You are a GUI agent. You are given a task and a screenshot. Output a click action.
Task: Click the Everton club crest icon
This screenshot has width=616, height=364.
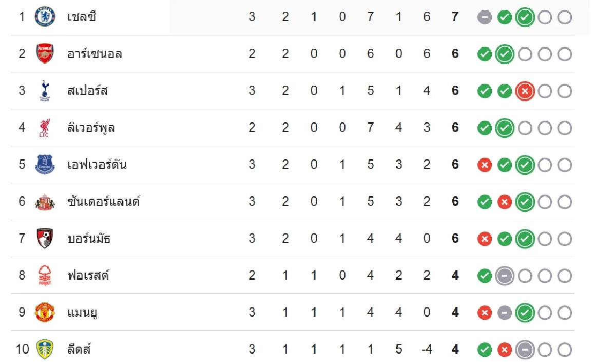coord(44,165)
